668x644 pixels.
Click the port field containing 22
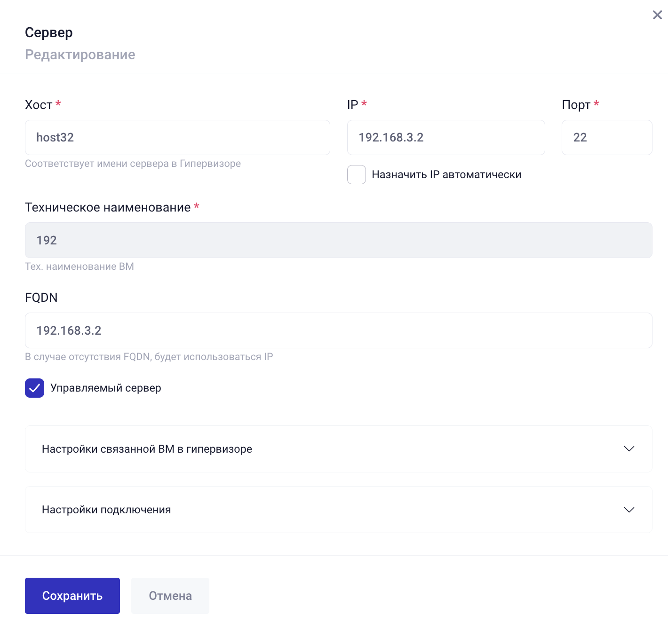[606, 137]
